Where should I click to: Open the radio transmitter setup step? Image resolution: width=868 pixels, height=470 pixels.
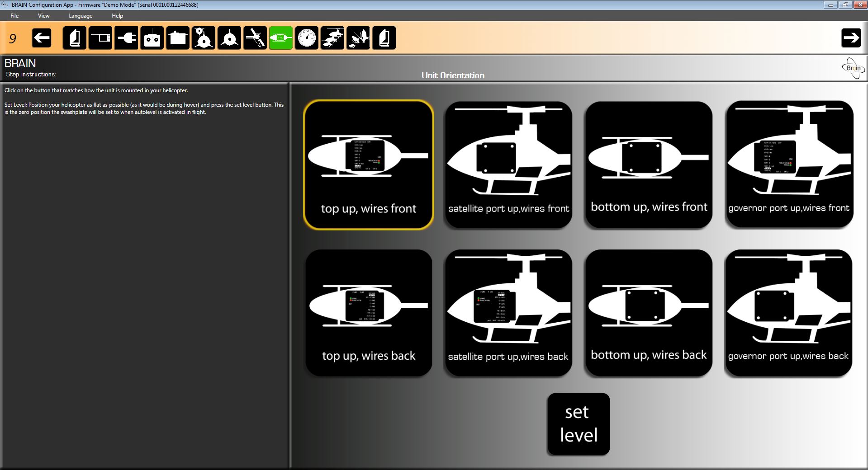tap(152, 38)
